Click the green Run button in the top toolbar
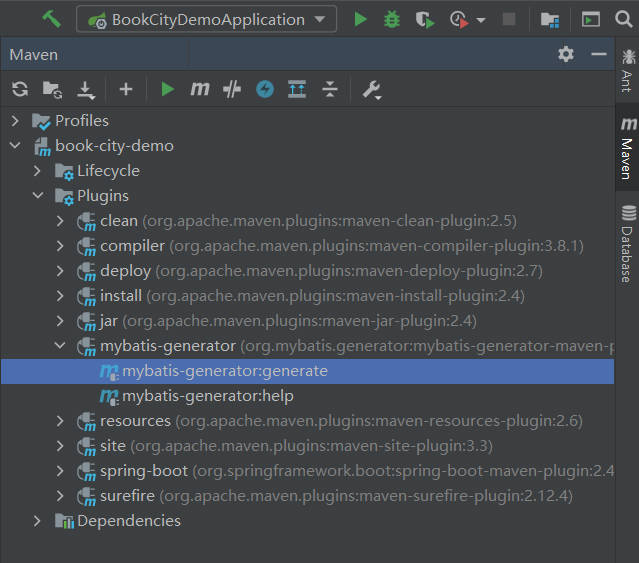 coord(360,19)
